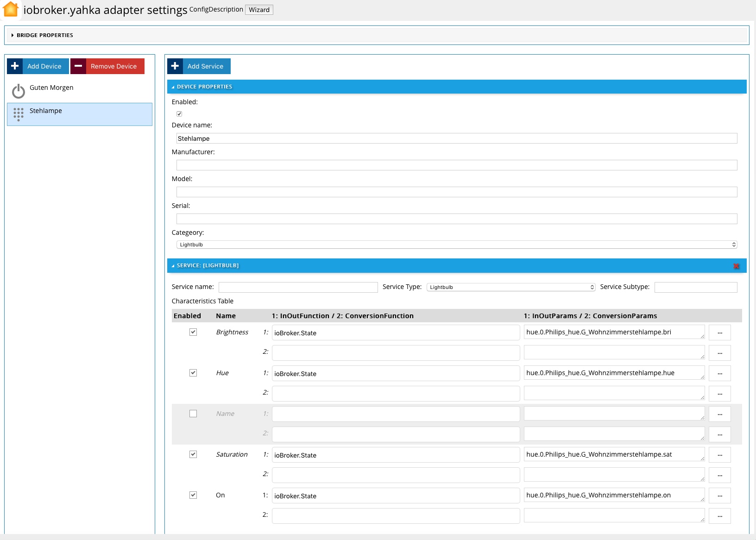Click the Remove Device button label
The height and width of the screenshot is (540, 756).
[114, 66]
